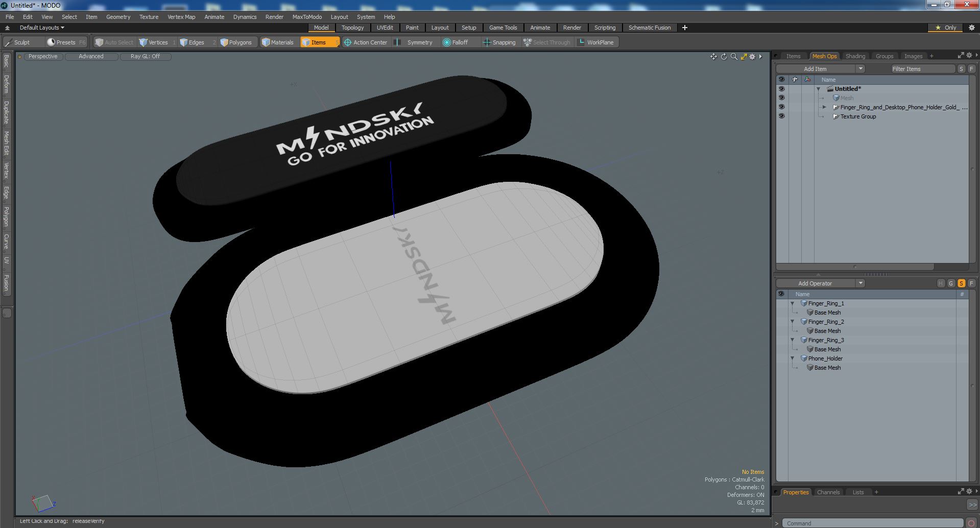Click the Add Item button
Image resolution: width=980 pixels, height=528 pixels.
pyautogui.click(x=815, y=69)
